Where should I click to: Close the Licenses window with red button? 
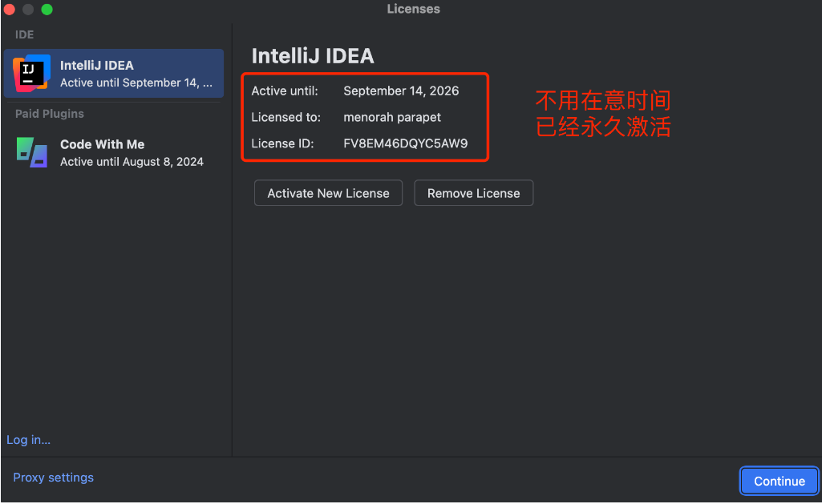10,10
